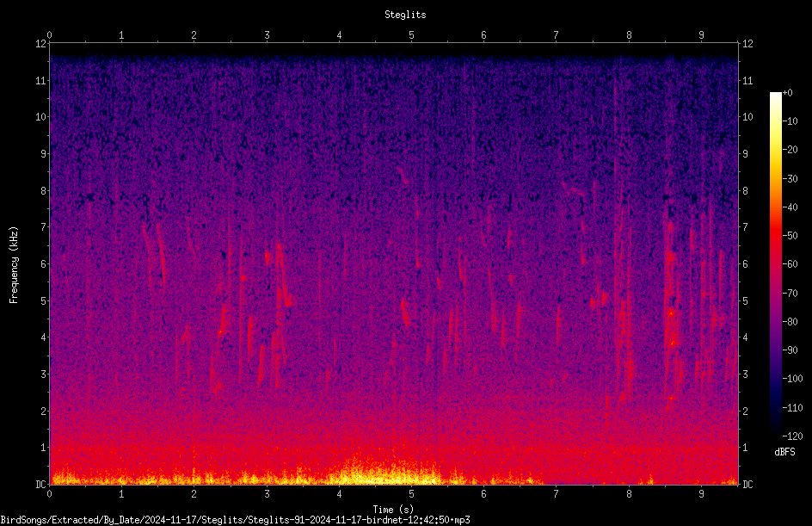Screen dimensions: 812x526
Task: Click the 12 kHz label on left axis
Action: pos(41,44)
